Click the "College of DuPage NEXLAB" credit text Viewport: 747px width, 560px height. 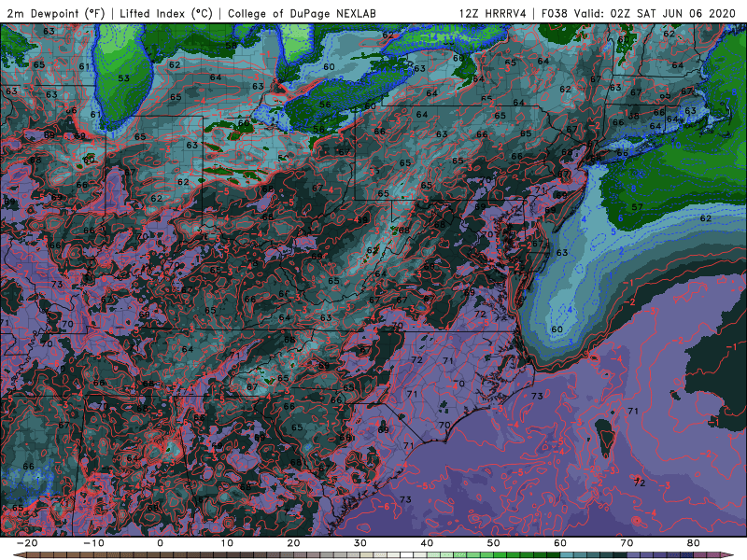pos(302,14)
